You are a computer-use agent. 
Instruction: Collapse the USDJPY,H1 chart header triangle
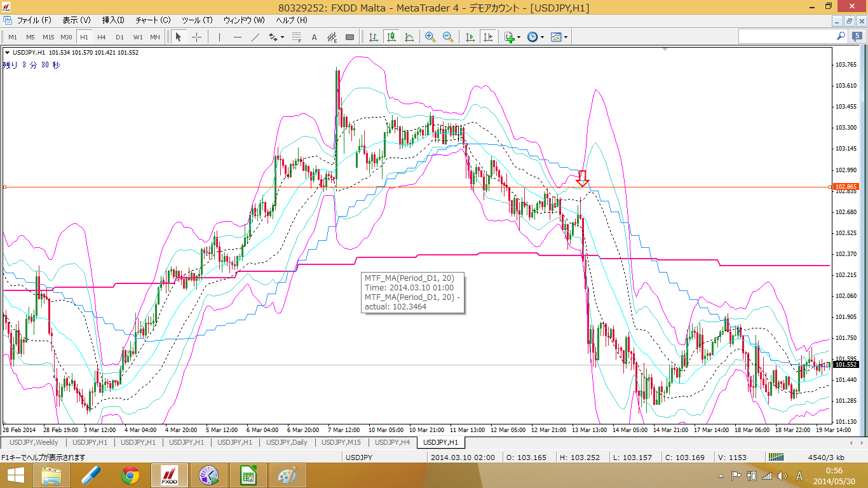point(7,53)
